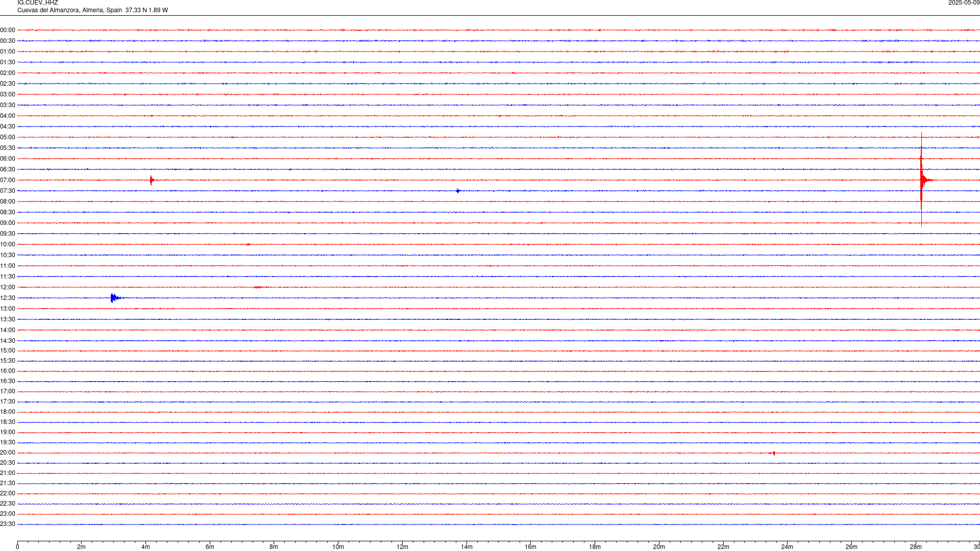Click the 16m tick label on the axis
The height and width of the screenshot is (551, 980).
coord(531,547)
